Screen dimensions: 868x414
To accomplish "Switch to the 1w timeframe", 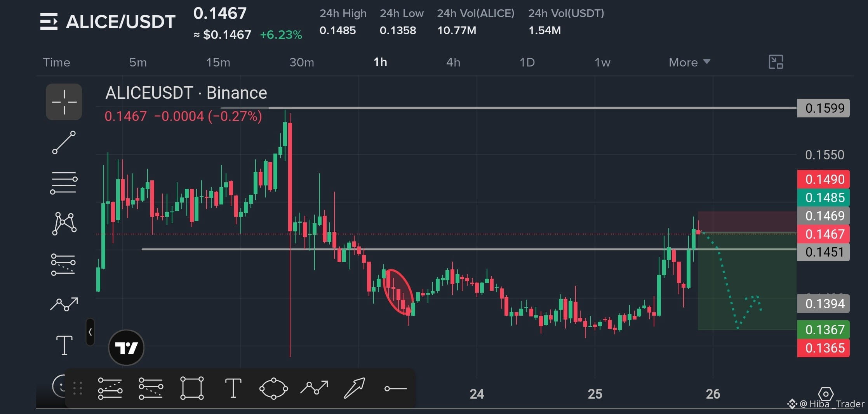I will [x=602, y=62].
